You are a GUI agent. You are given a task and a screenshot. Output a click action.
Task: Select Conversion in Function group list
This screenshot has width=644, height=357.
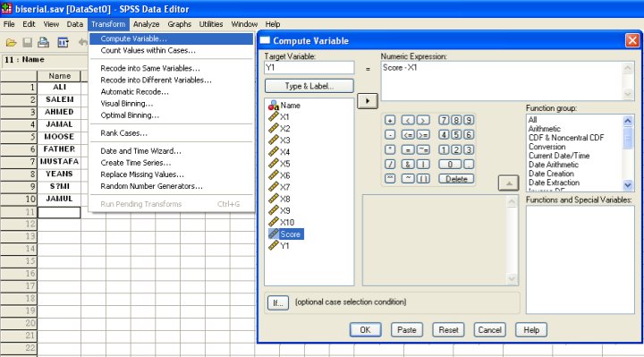[547, 147]
